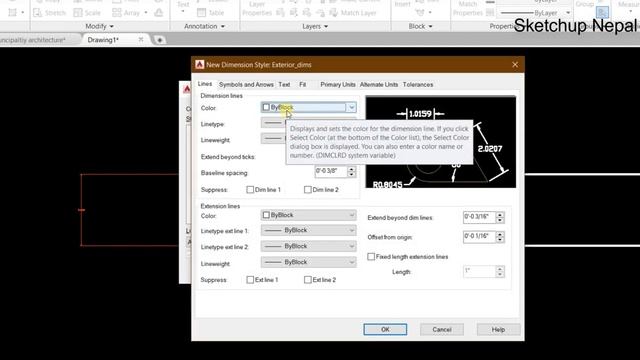Check Suppress Dim line 1

click(250, 190)
